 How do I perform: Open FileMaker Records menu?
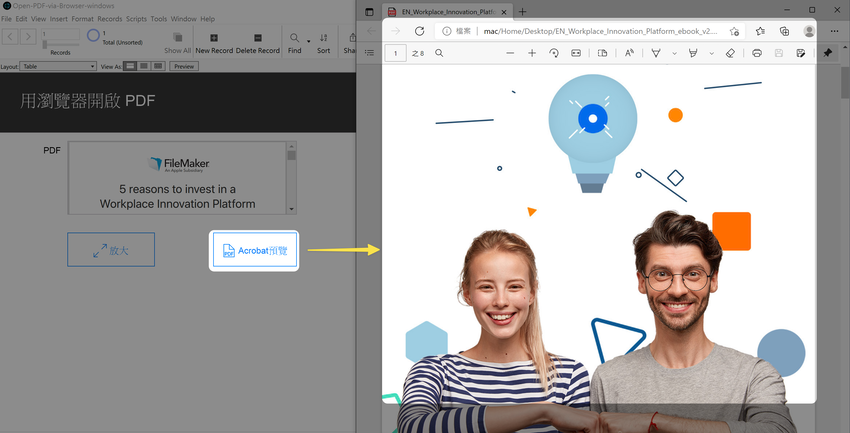click(x=110, y=18)
